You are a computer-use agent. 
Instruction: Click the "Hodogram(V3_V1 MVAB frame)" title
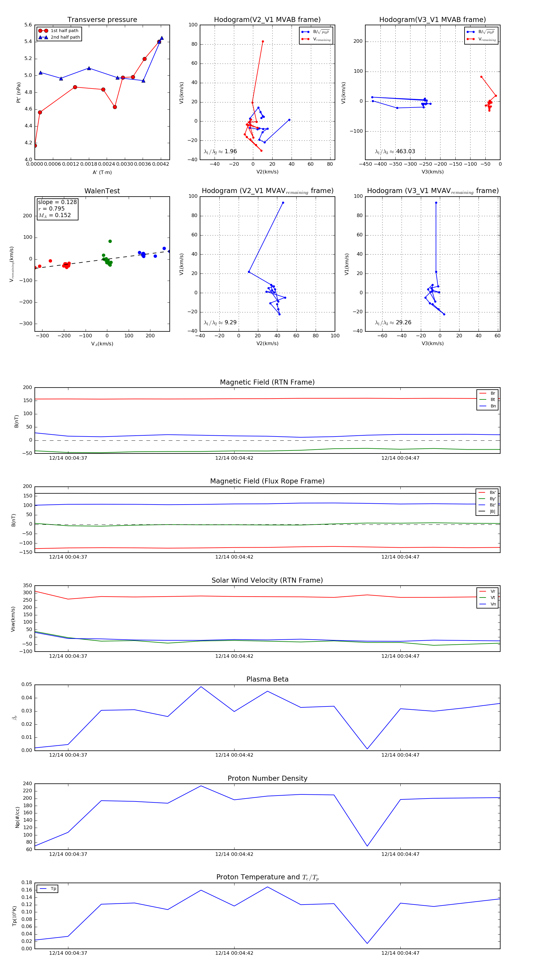click(x=432, y=19)
